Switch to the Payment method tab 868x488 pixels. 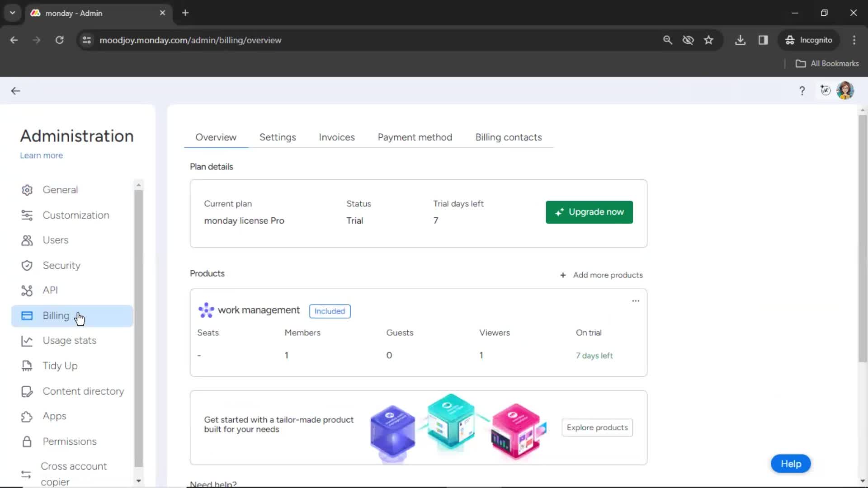[x=415, y=137]
